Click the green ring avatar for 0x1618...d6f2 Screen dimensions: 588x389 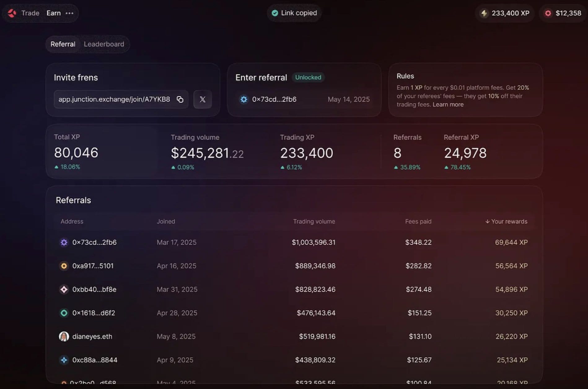pos(64,313)
